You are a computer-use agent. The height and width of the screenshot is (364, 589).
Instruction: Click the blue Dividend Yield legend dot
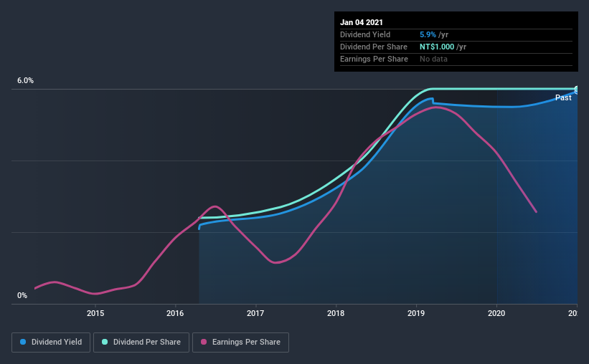pyautogui.click(x=23, y=342)
